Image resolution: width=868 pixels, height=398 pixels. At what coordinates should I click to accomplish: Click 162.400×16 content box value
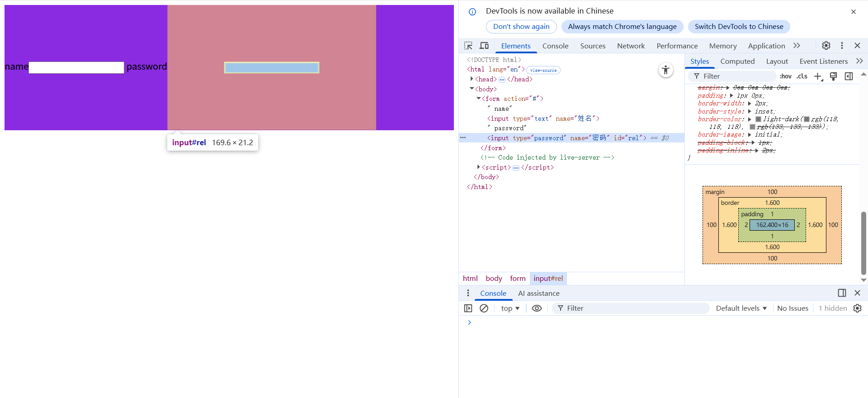[772, 225]
